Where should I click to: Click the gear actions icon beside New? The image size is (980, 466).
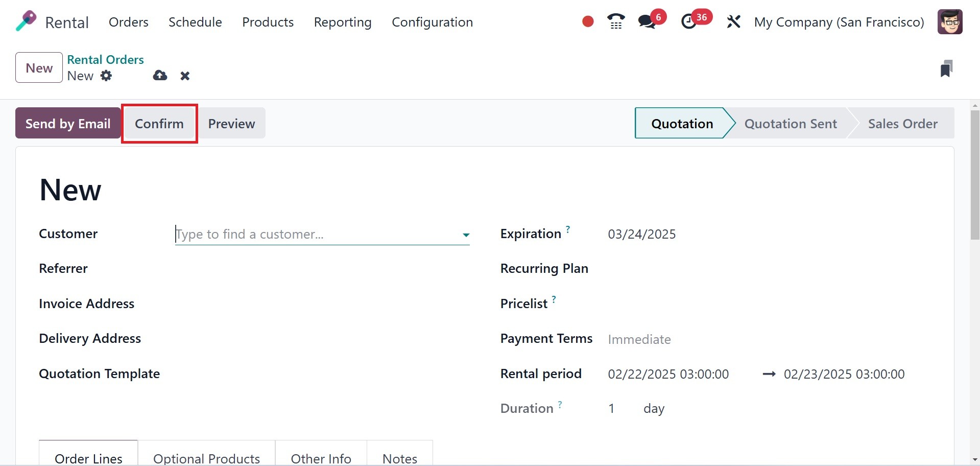[x=106, y=76]
